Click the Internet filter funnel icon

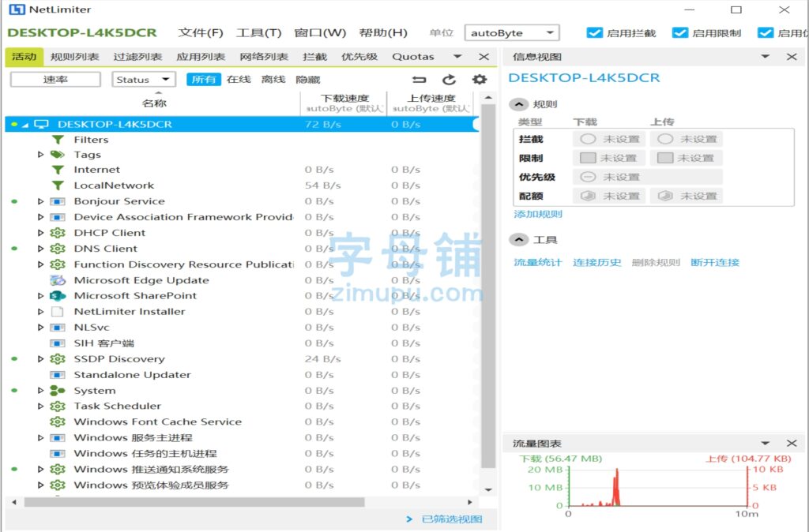click(58, 170)
